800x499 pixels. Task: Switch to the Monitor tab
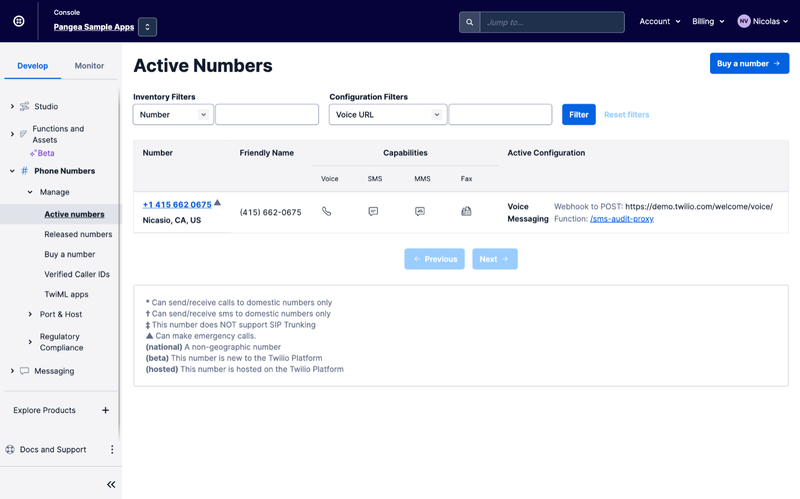coord(89,66)
